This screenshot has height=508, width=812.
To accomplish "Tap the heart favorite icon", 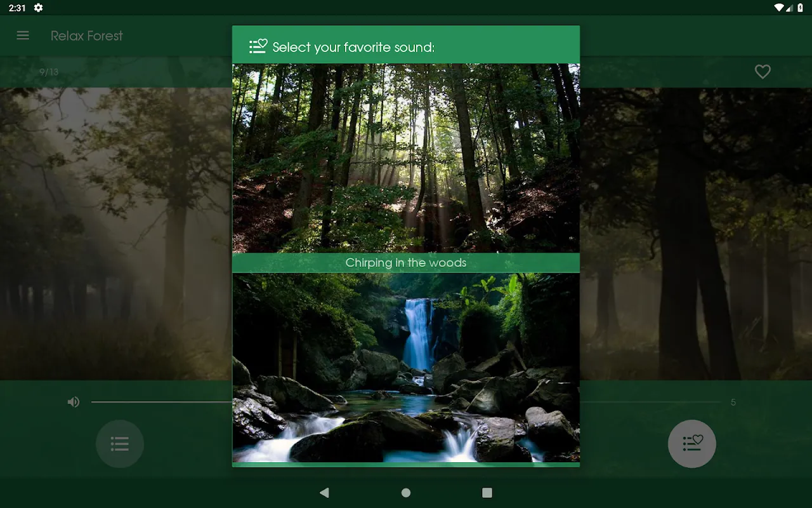I will (x=763, y=72).
